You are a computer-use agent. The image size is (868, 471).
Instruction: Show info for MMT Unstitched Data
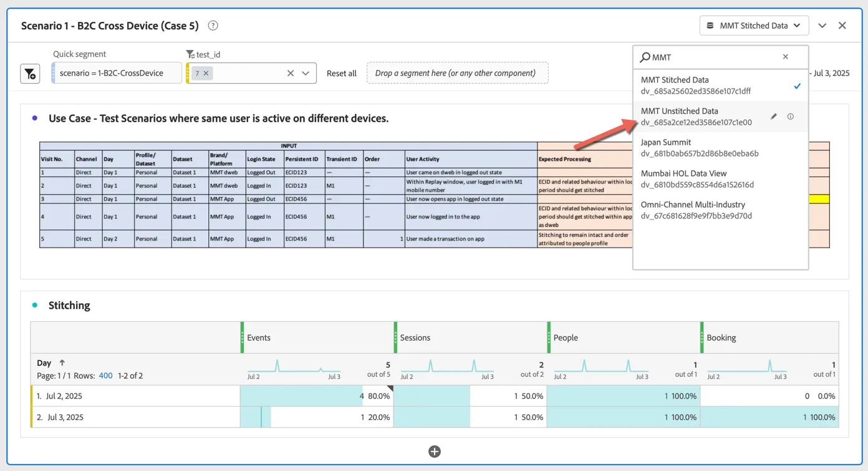791,117
